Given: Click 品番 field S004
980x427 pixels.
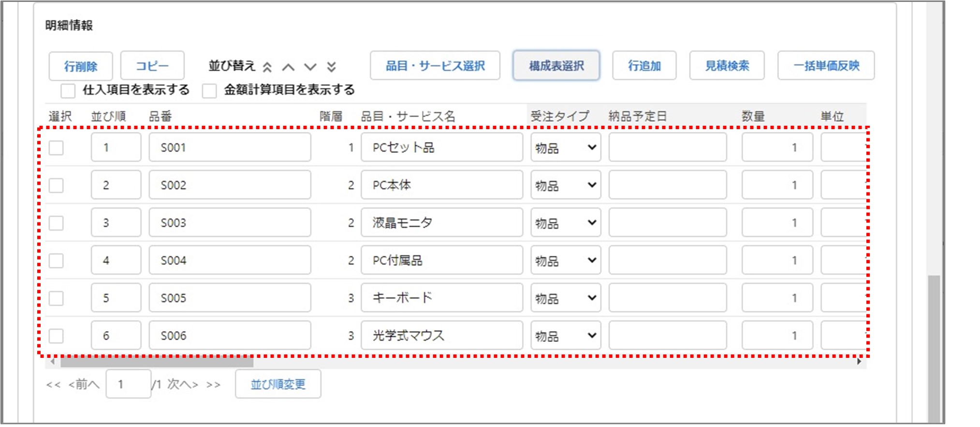Looking at the screenshot, I should click(x=230, y=261).
